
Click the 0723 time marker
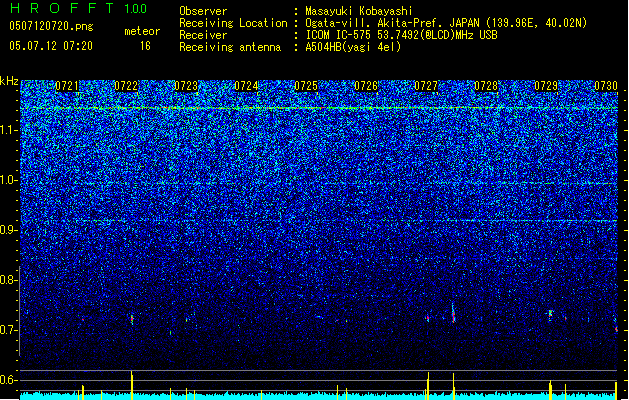[186, 86]
